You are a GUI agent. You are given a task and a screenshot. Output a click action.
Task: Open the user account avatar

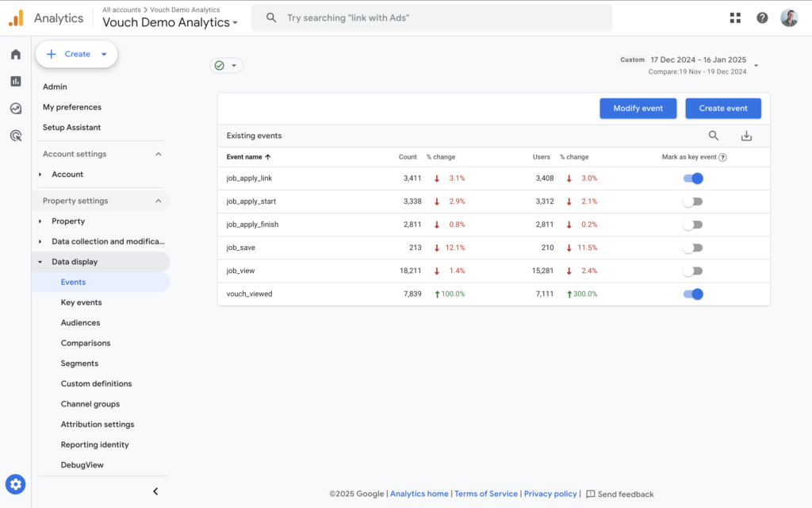[x=789, y=18]
